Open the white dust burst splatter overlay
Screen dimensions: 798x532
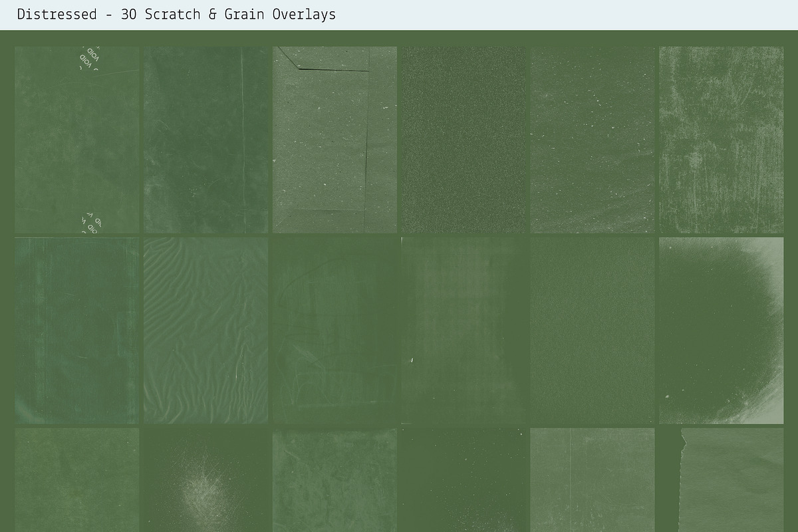[206, 480]
